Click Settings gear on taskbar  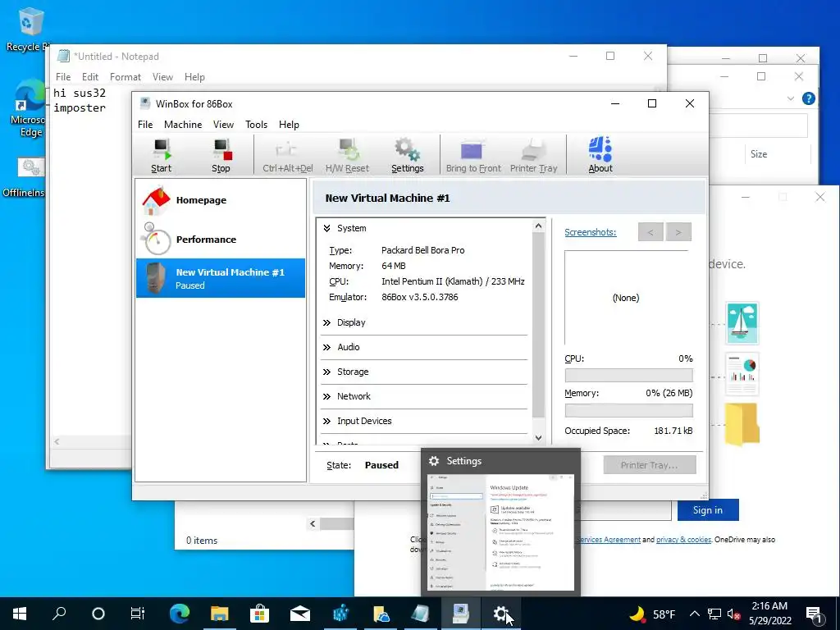tap(501, 614)
